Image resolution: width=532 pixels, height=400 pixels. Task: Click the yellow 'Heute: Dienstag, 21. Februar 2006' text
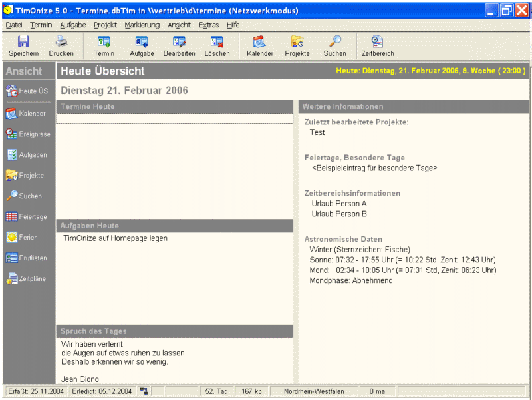pos(430,71)
